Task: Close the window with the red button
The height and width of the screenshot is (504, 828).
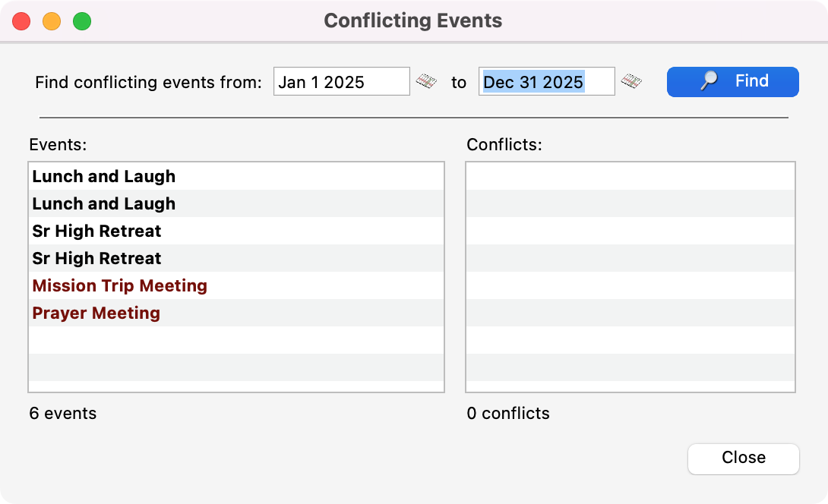Action: [21, 21]
